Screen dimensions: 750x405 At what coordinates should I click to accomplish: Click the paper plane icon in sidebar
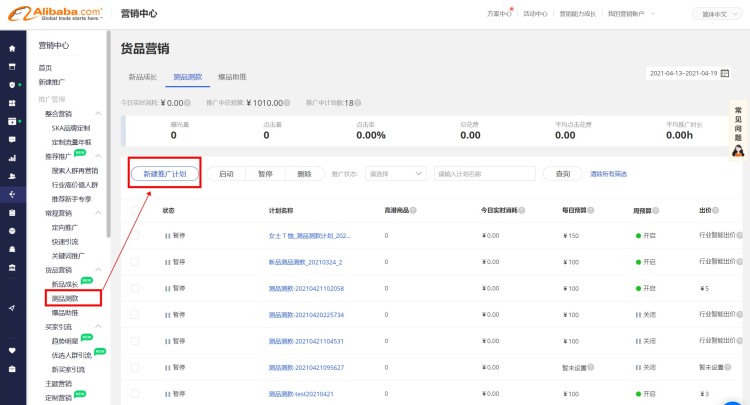click(x=12, y=308)
